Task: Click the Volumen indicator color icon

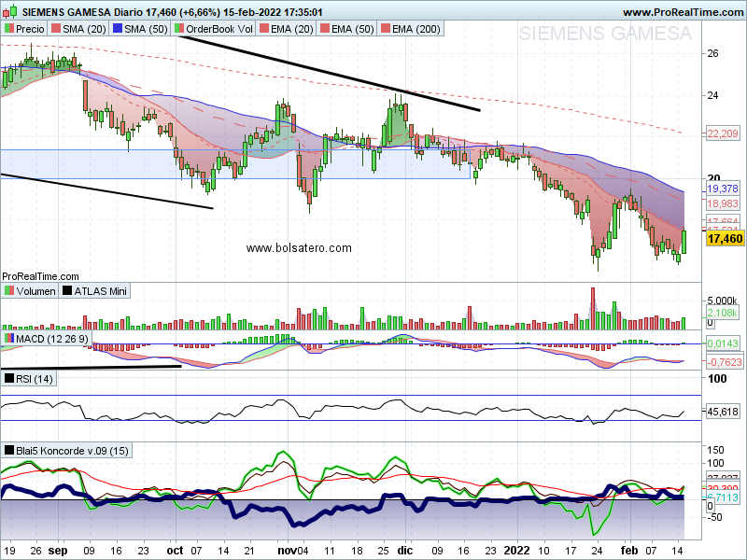Action: pyautogui.click(x=9, y=290)
